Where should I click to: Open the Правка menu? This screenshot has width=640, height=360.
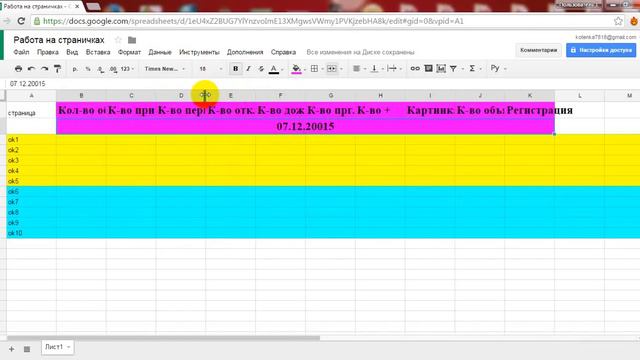[x=48, y=52]
